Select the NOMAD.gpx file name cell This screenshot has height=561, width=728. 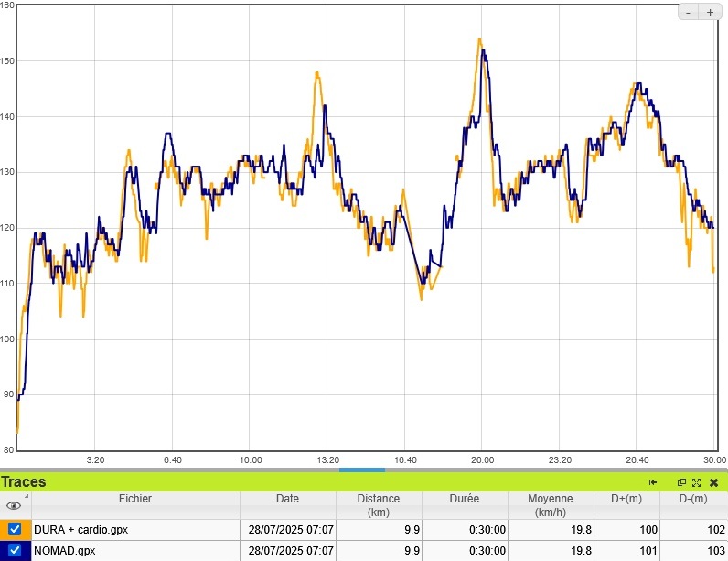tap(64, 551)
